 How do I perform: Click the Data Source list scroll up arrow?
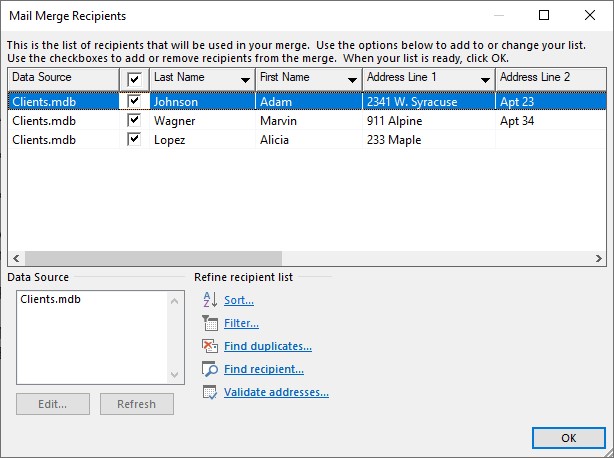[x=175, y=301]
